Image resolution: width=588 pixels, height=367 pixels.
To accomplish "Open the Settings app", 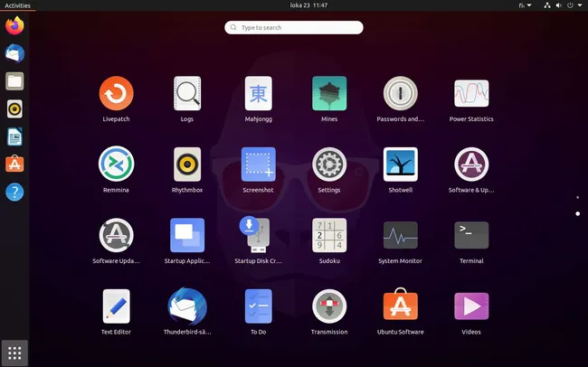I will point(329,165).
